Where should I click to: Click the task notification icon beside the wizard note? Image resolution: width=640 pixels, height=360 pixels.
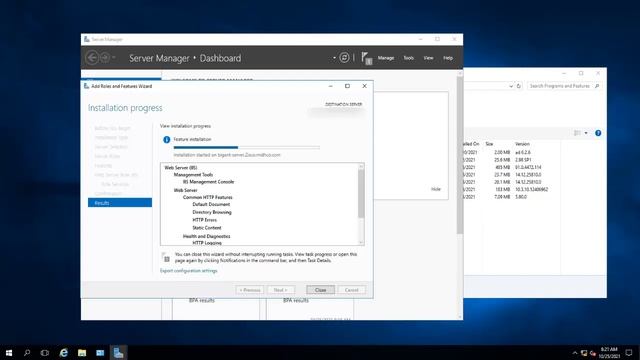(x=166, y=258)
